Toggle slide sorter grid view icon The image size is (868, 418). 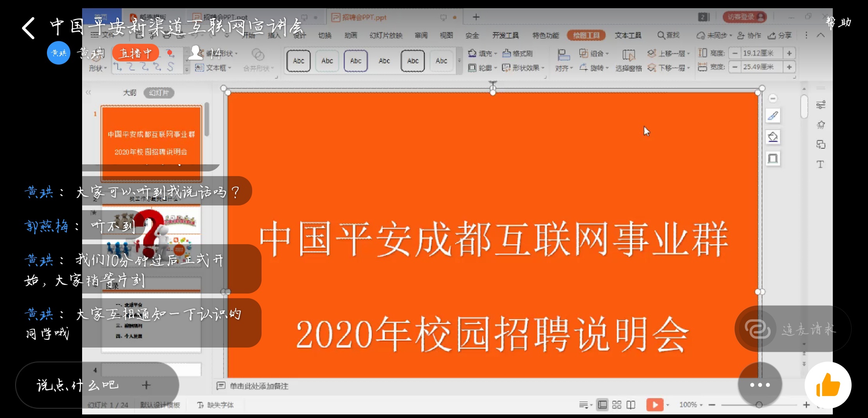[617, 405]
